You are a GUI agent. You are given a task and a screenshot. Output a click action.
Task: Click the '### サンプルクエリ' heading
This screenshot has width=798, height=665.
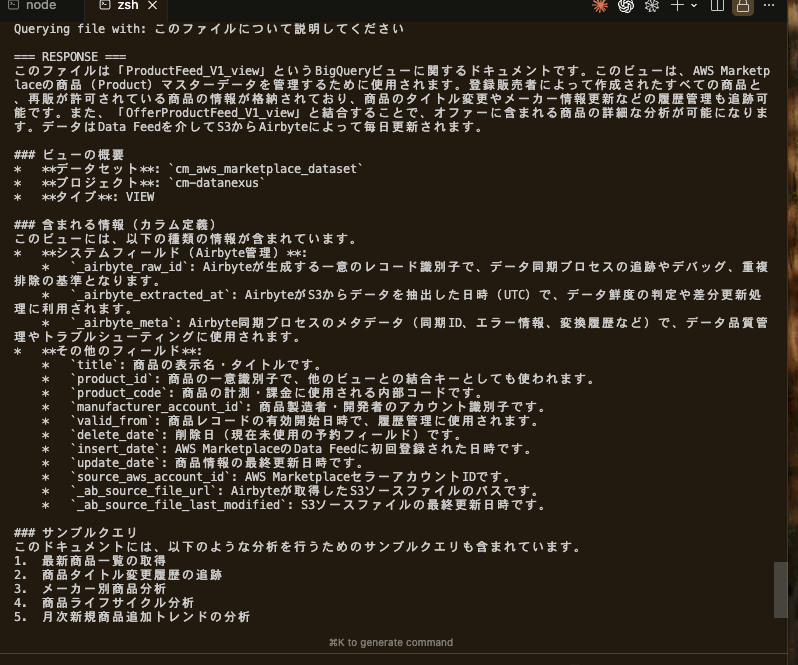(76, 533)
